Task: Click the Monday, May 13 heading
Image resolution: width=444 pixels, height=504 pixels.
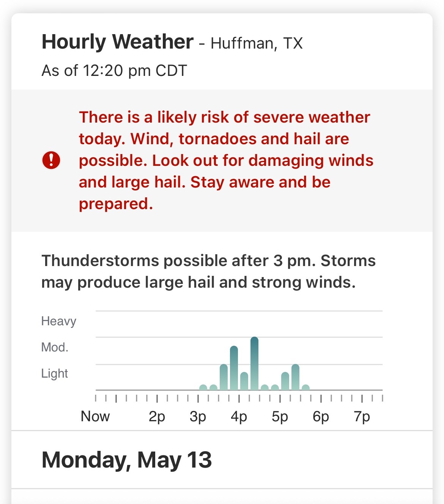Action: tap(126, 460)
